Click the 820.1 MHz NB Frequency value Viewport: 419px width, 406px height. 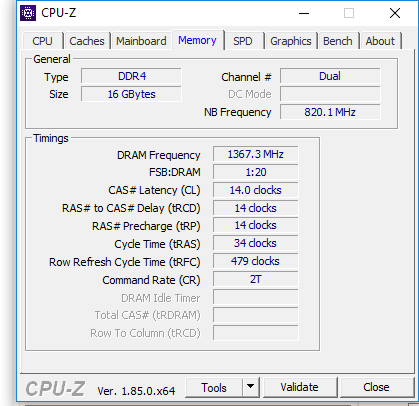click(330, 112)
